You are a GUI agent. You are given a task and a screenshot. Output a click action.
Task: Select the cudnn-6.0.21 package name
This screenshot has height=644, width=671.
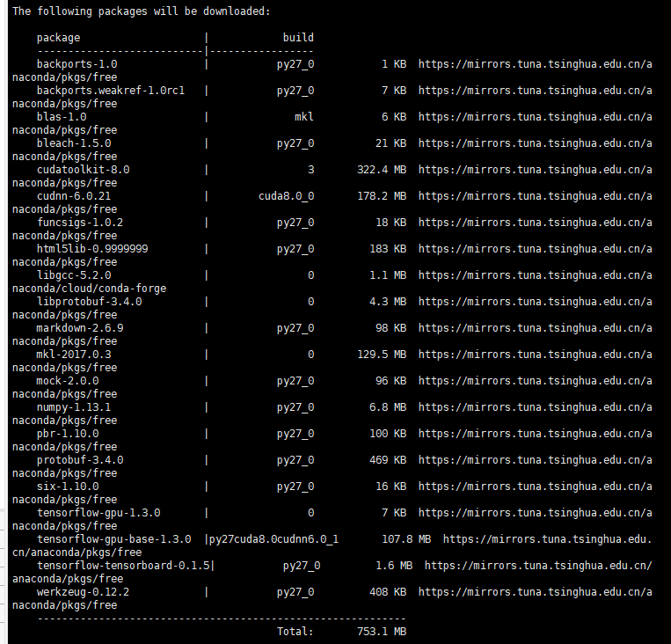click(x=74, y=196)
